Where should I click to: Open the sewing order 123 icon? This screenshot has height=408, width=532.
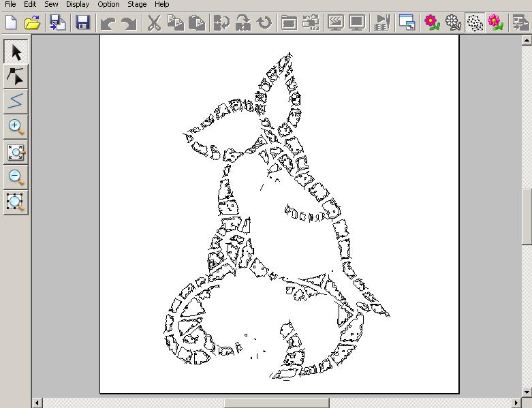[311, 23]
